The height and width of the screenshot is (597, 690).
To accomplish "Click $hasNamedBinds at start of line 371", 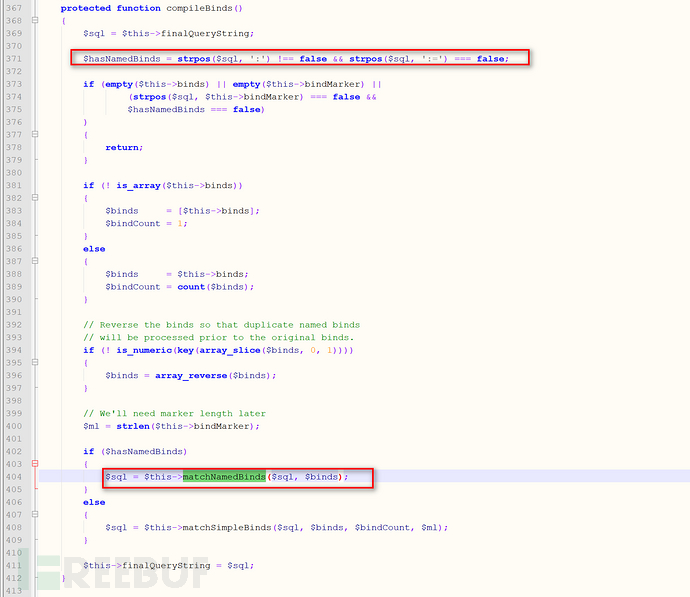I will click(122, 59).
